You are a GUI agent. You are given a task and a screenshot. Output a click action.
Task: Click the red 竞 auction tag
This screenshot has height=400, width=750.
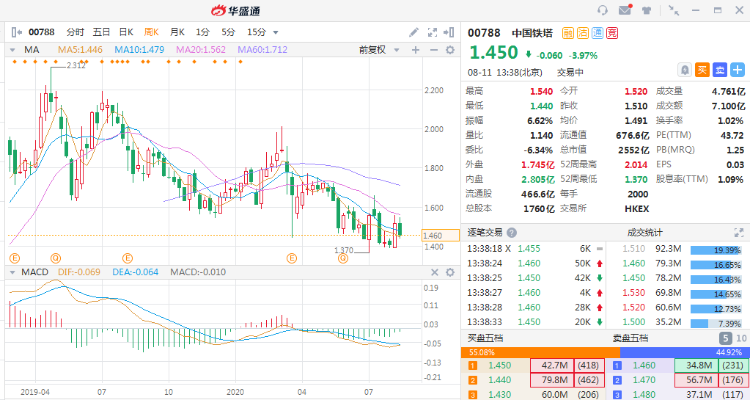click(612, 33)
